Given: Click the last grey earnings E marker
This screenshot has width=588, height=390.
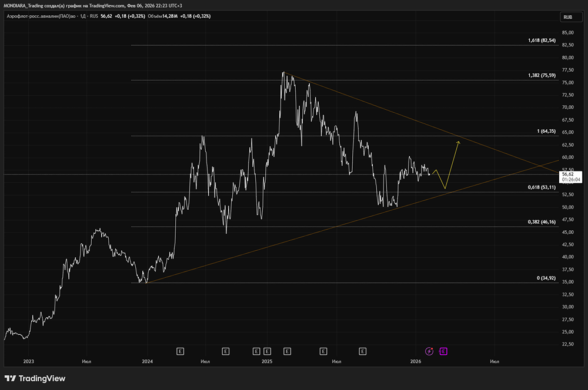Looking at the screenshot, I should (x=362, y=351).
